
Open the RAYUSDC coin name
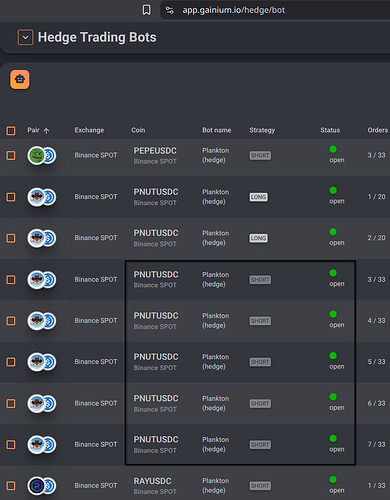point(152,481)
